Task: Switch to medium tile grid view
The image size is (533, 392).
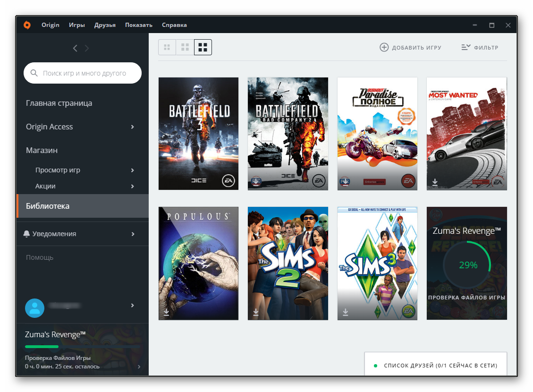Action: (185, 47)
